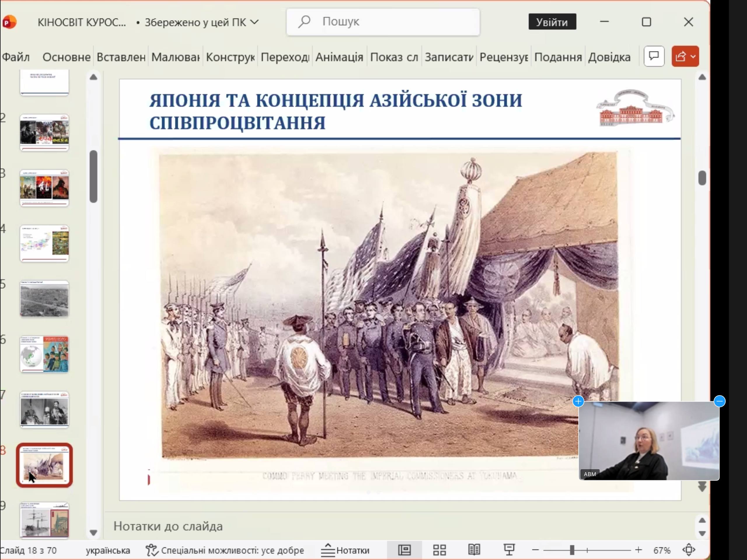The image size is (747, 560).
Task: Switch to Slide Sorter view icon
Action: click(439, 550)
